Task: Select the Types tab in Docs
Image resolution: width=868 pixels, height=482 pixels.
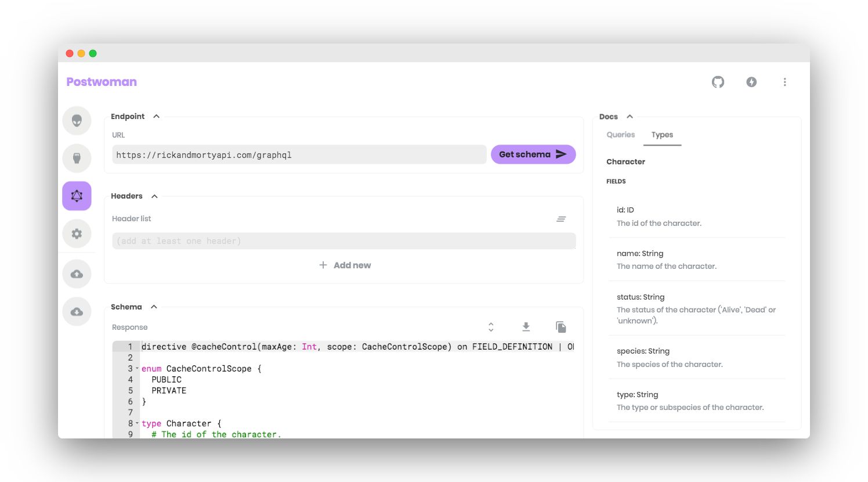Action: click(662, 134)
